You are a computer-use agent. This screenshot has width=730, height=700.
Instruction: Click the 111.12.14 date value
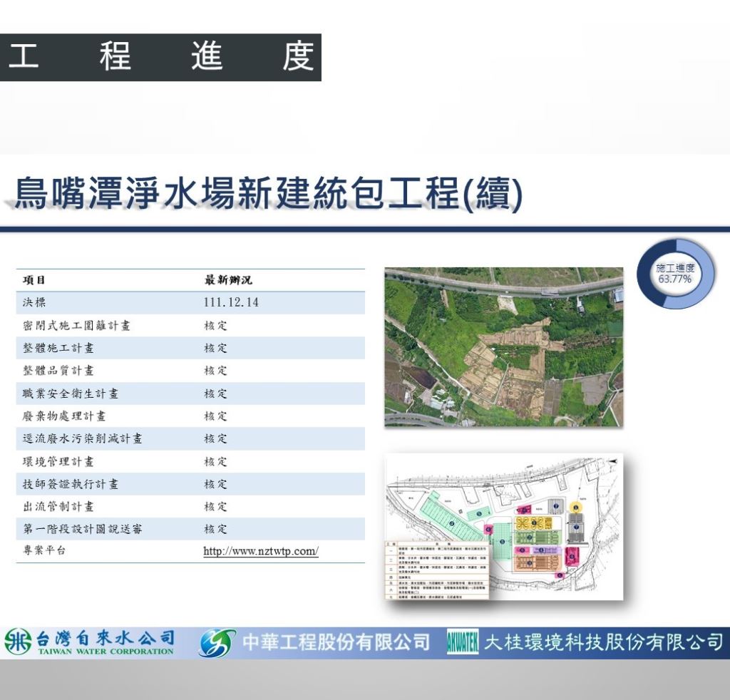(x=231, y=303)
